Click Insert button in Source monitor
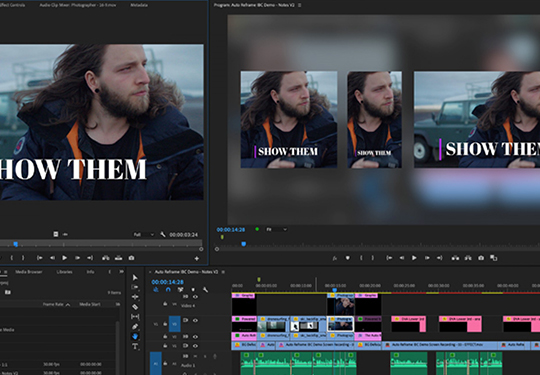 coord(106,258)
